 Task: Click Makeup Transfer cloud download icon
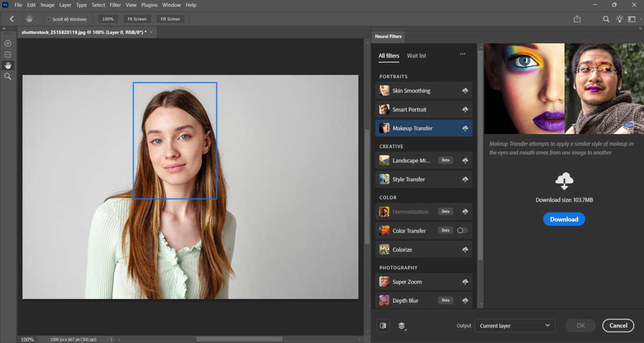point(465,128)
